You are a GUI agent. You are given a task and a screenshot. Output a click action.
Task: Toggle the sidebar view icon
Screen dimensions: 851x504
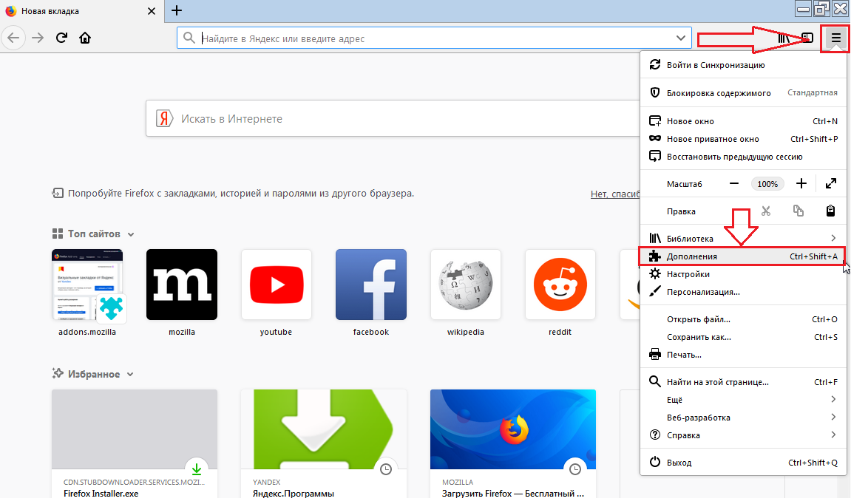click(x=807, y=38)
